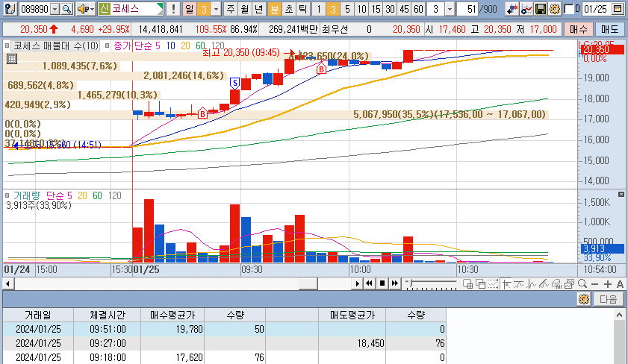Select the 일 (daily) chart period

189,9
